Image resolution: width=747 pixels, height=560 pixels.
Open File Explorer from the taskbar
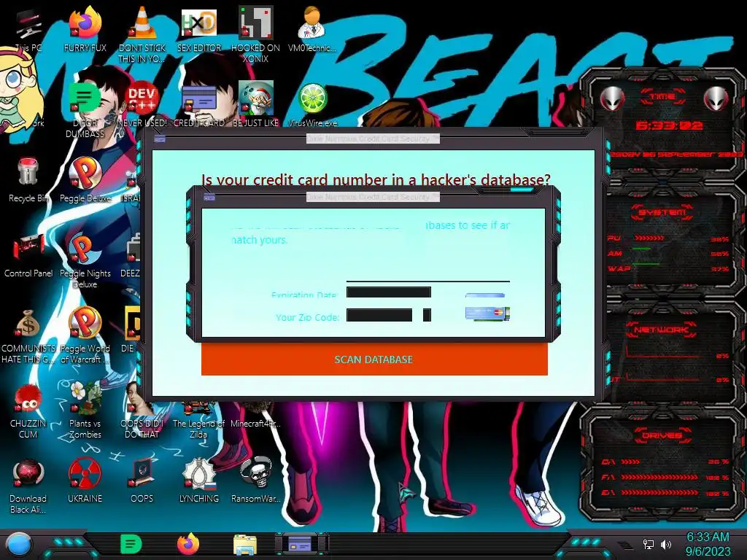tap(245, 545)
